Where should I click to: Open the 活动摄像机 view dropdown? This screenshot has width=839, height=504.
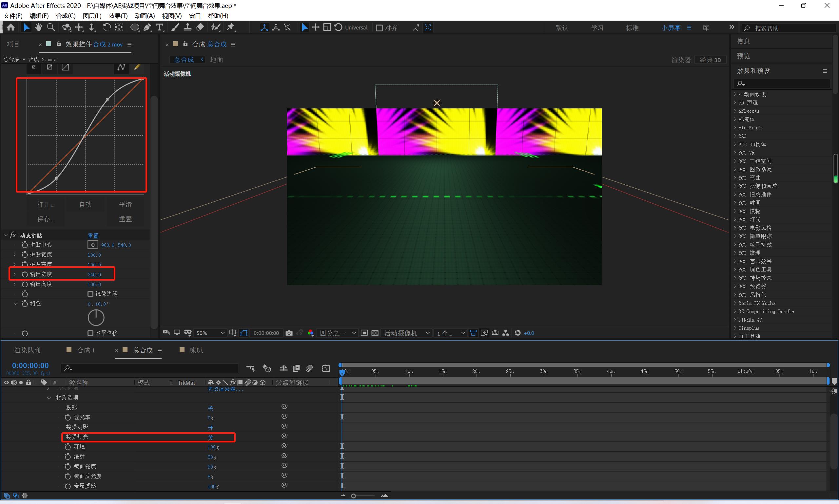[x=406, y=333]
